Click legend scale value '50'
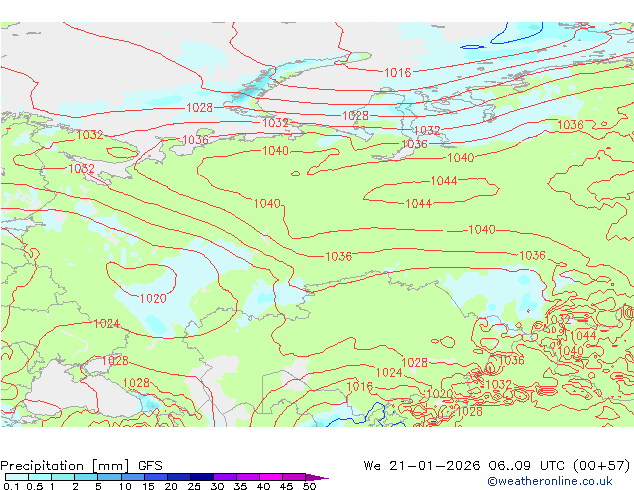 (x=310, y=486)
